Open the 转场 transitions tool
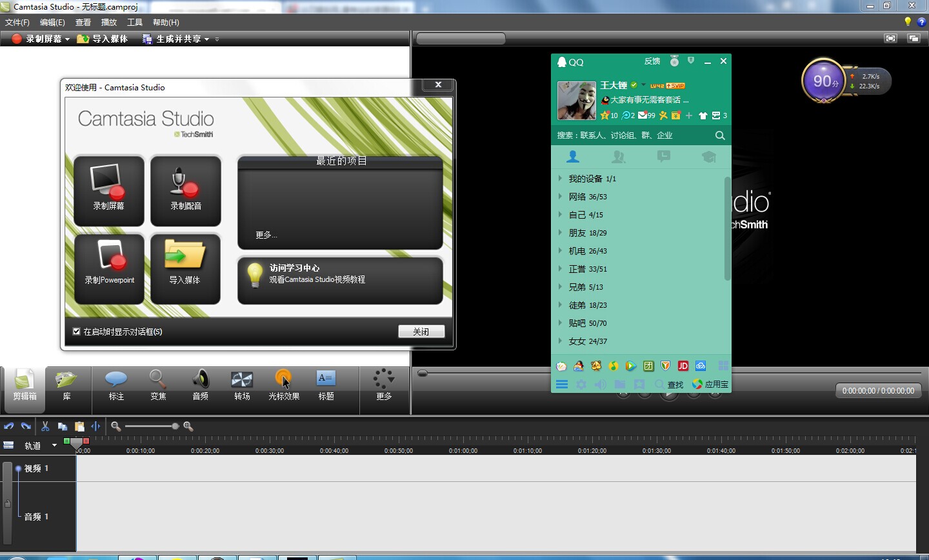This screenshot has height=560, width=929. pos(242,386)
